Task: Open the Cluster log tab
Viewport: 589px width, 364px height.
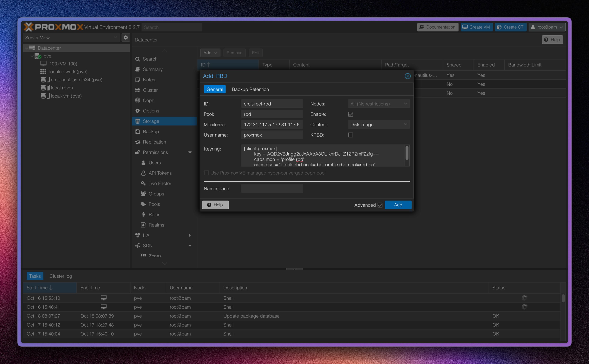Action: click(61, 276)
